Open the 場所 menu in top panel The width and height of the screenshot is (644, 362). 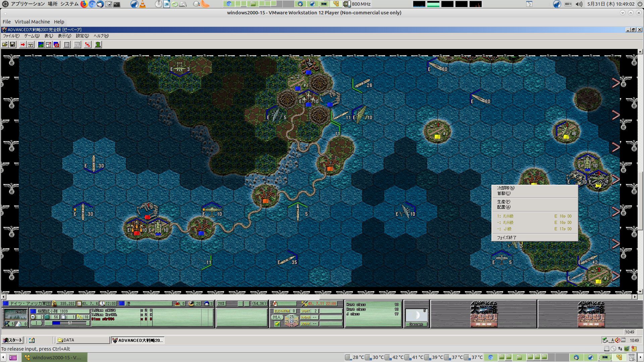53,4
